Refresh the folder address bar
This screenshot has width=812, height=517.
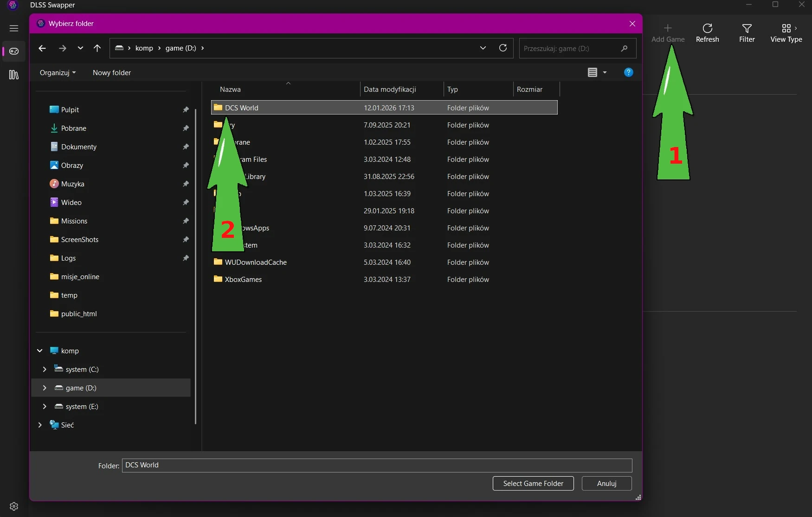pyautogui.click(x=503, y=48)
